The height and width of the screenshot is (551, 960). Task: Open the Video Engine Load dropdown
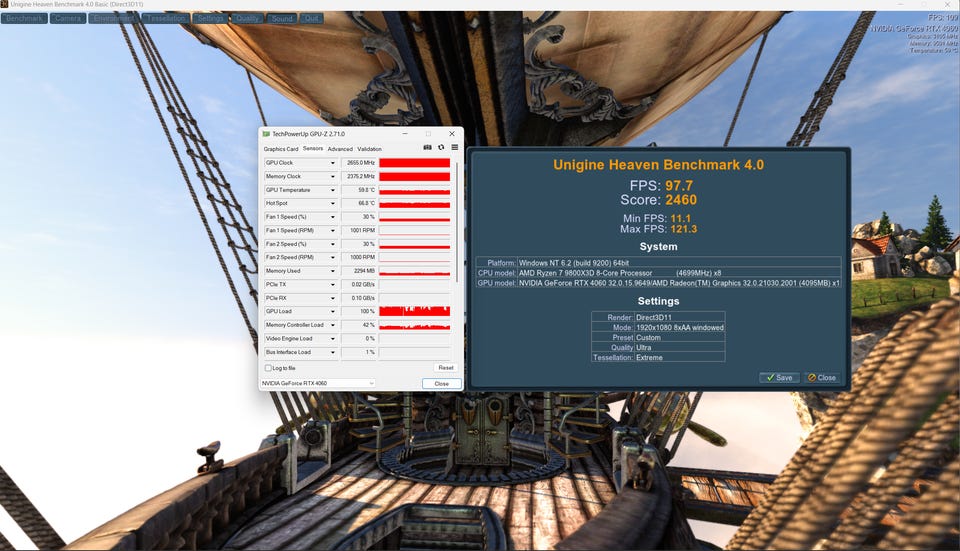coord(332,339)
